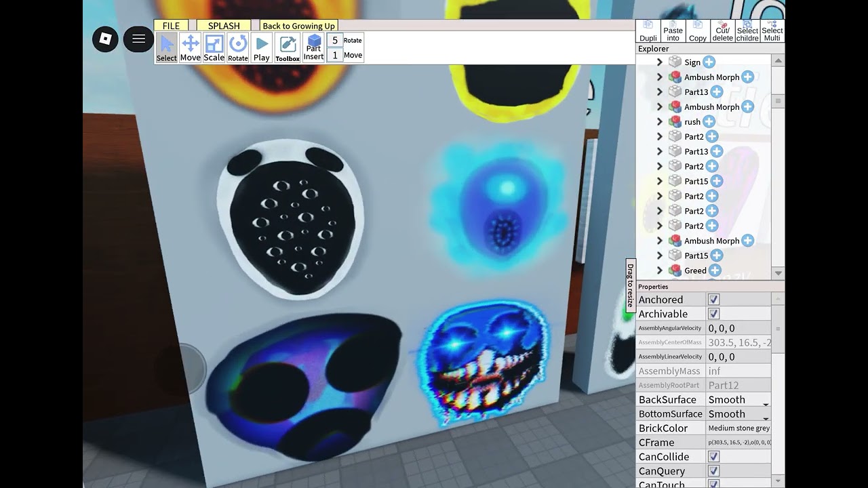Activate the Rotate tool
This screenshot has width=868, height=488.
[238, 48]
